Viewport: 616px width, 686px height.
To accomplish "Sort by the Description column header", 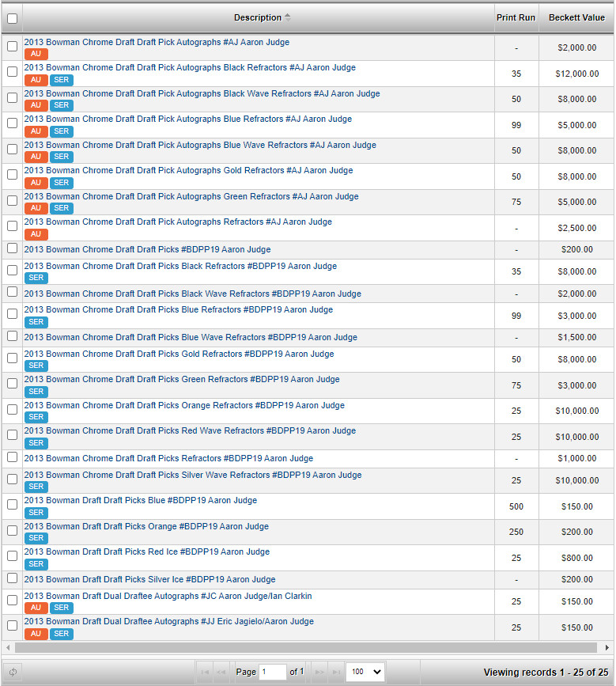I will click(258, 17).
